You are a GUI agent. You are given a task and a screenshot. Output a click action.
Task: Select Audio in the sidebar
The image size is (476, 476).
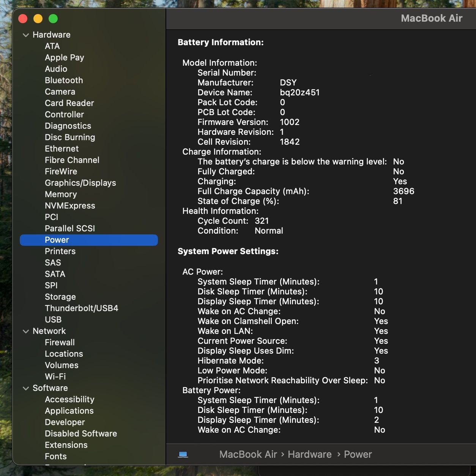[x=56, y=69]
